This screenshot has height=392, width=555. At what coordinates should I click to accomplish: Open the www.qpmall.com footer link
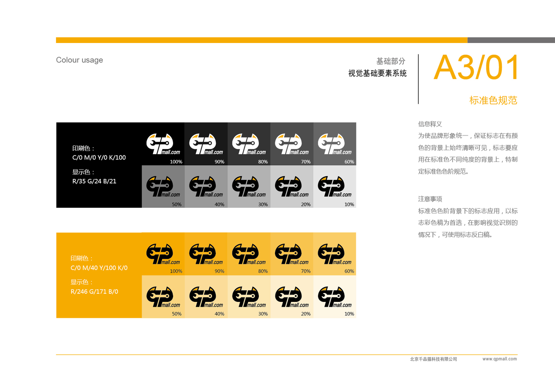pos(500,359)
